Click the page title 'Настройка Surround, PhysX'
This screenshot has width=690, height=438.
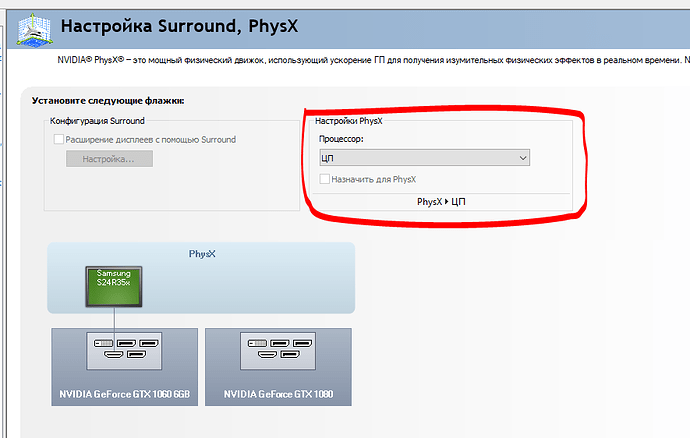coord(179,26)
